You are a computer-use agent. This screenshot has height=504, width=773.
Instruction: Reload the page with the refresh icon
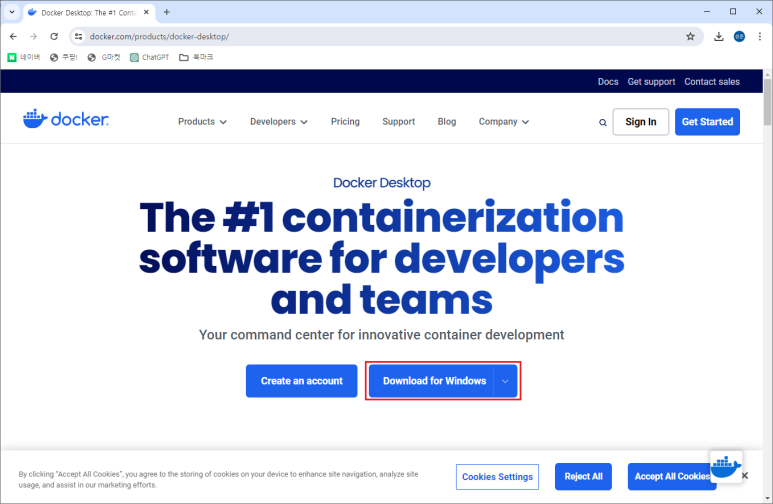coord(54,36)
